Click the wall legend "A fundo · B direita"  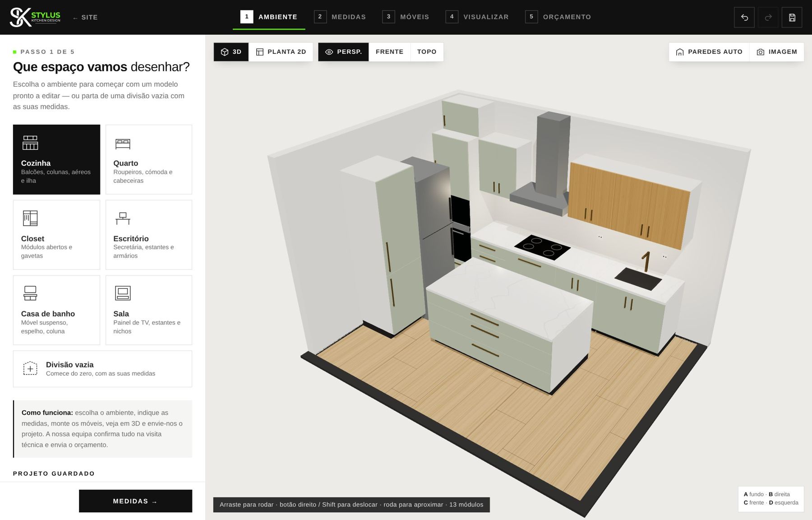(766, 494)
